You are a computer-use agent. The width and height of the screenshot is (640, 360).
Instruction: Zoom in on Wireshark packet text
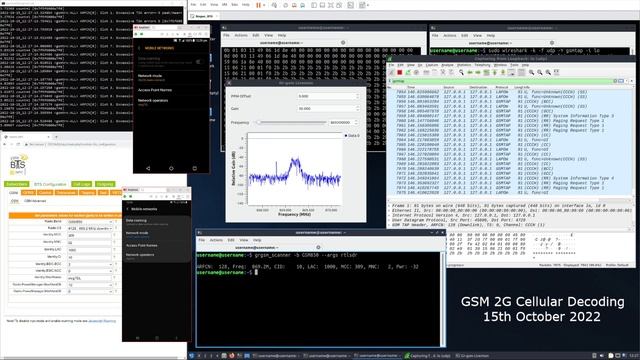[x=531, y=72]
